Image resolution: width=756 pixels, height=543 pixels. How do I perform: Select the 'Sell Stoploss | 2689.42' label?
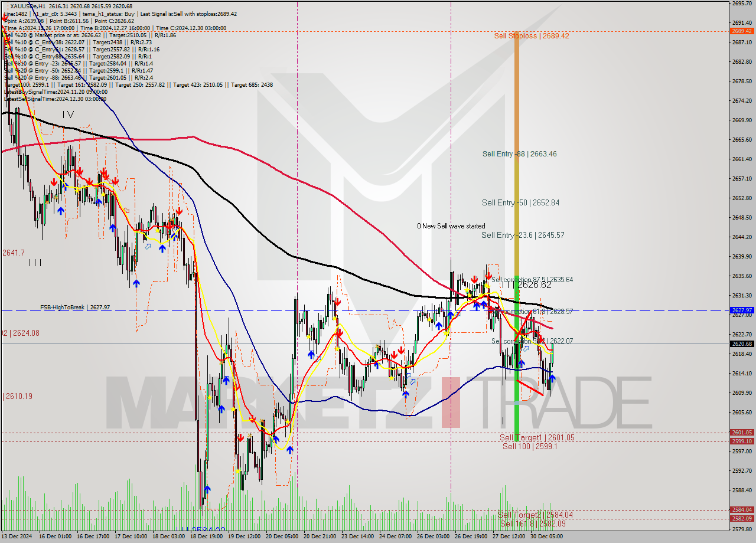tap(532, 36)
